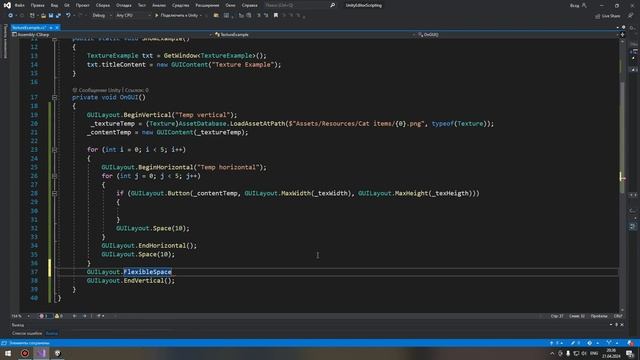Viewport: 640px width, 360px height.
Task: Open the Расширения menu
Action: coord(207,5)
